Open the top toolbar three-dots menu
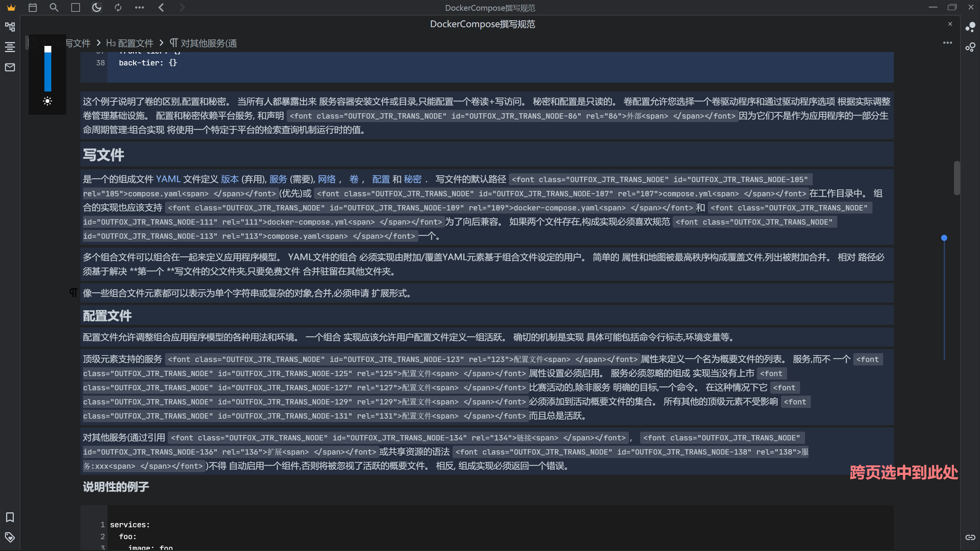 click(139, 8)
